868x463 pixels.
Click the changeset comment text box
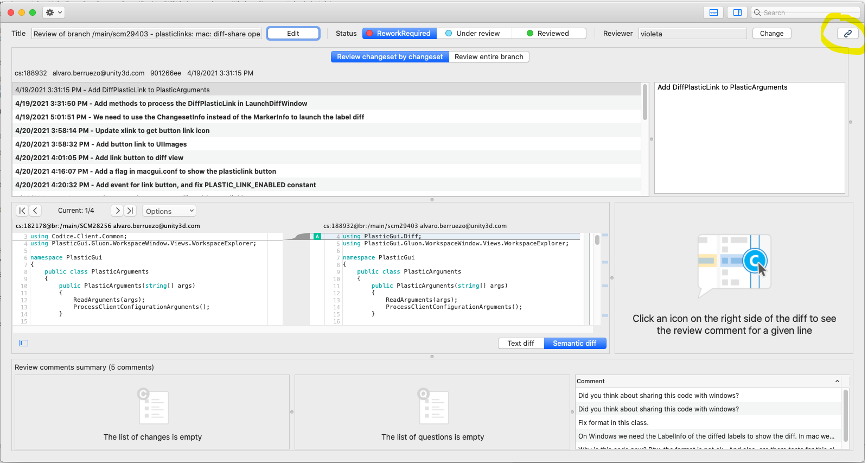tap(749, 138)
